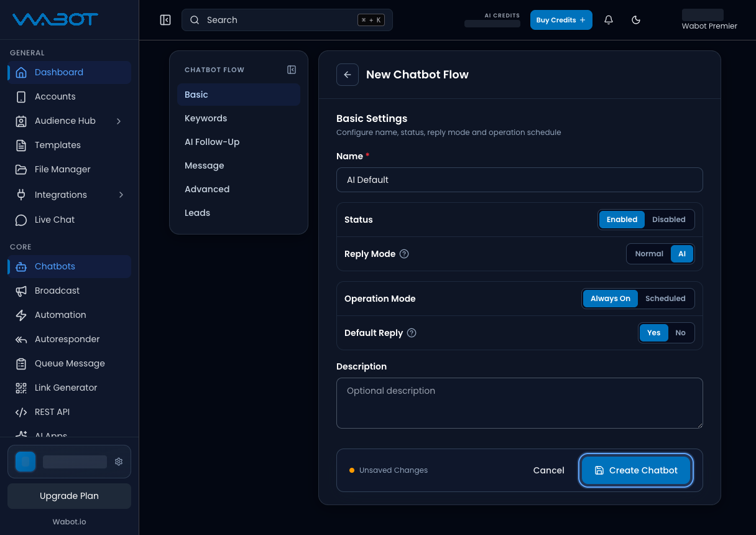Screen dimensions: 756x535
Task: Click the Link Generator QR icon
Action: click(21, 388)
